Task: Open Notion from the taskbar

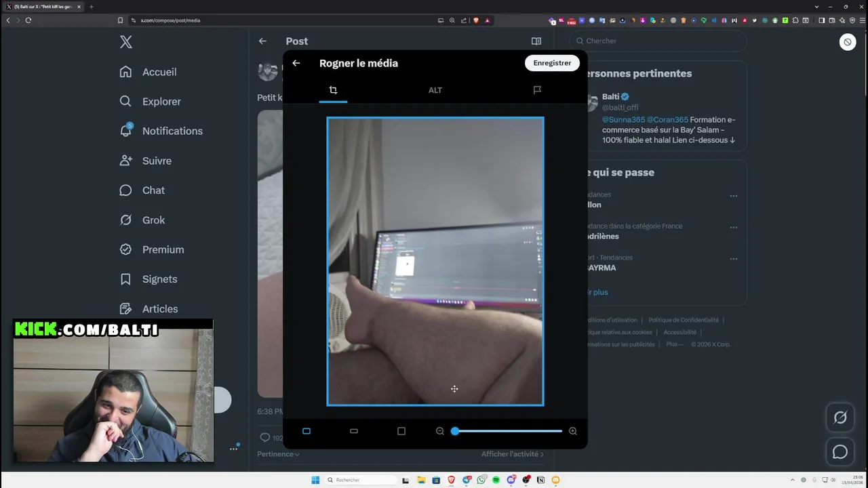Action: click(540, 480)
